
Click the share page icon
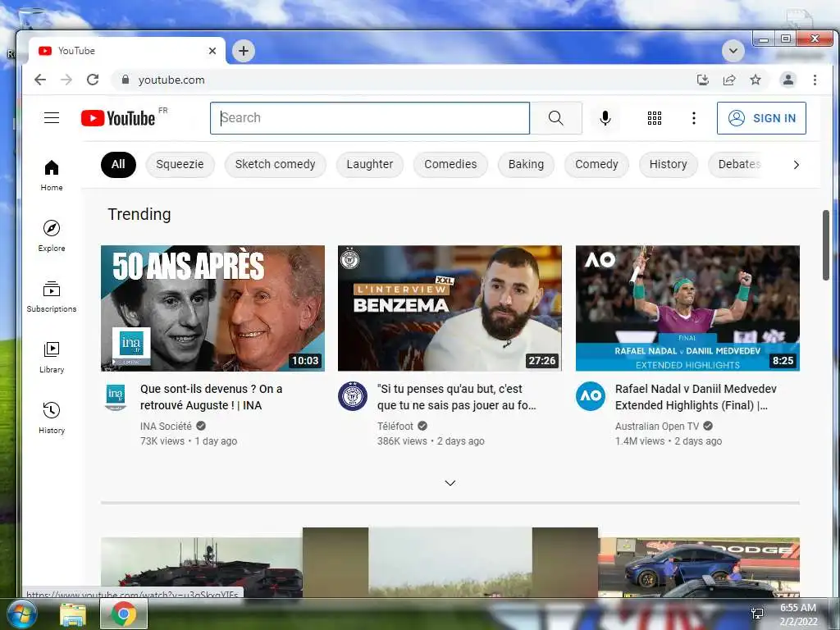[729, 80]
